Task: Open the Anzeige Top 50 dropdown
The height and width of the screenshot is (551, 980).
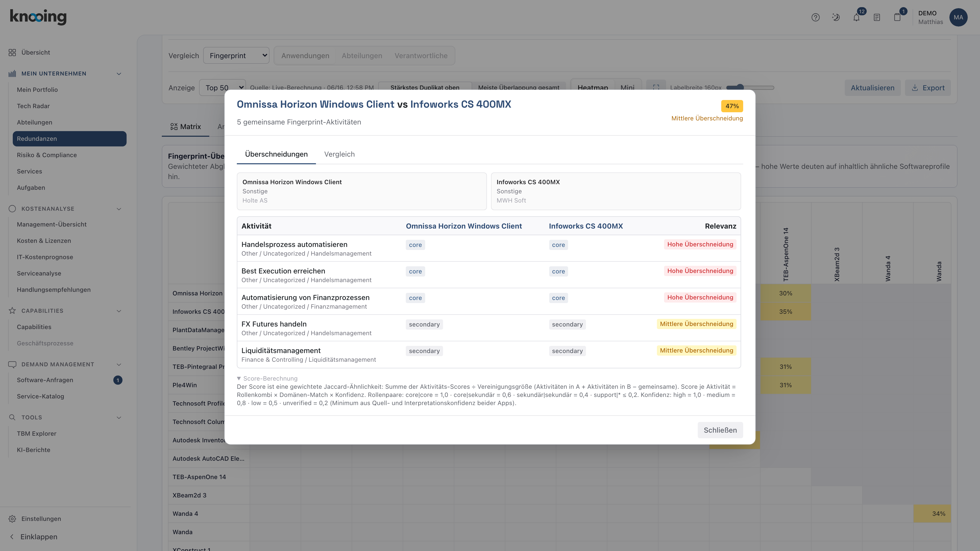Action: tap(223, 88)
